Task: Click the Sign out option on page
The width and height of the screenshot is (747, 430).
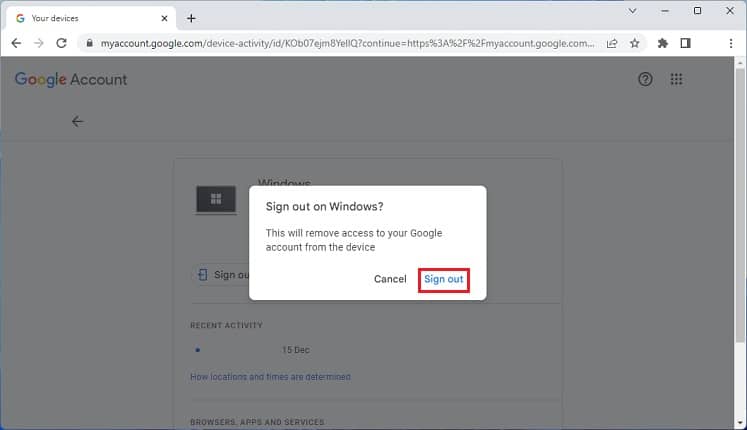Action: pos(223,275)
